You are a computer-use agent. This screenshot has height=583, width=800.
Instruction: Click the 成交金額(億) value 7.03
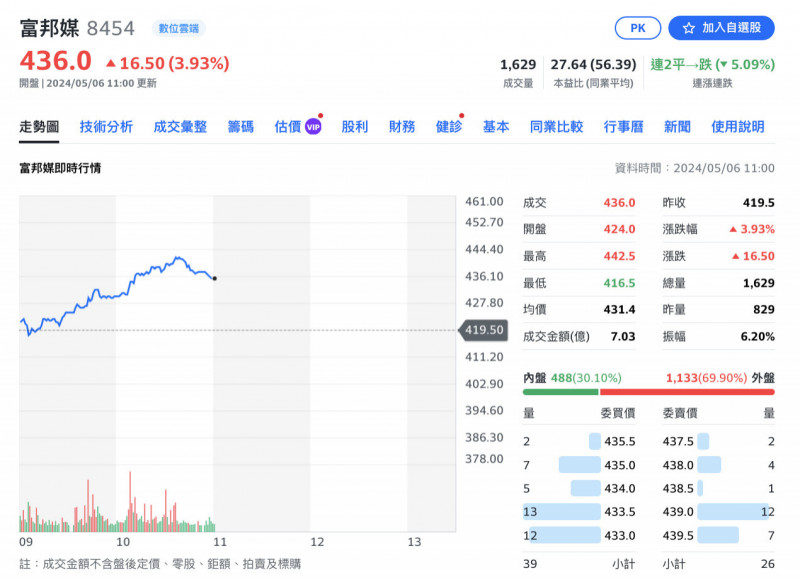pyautogui.click(x=623, y=337)
